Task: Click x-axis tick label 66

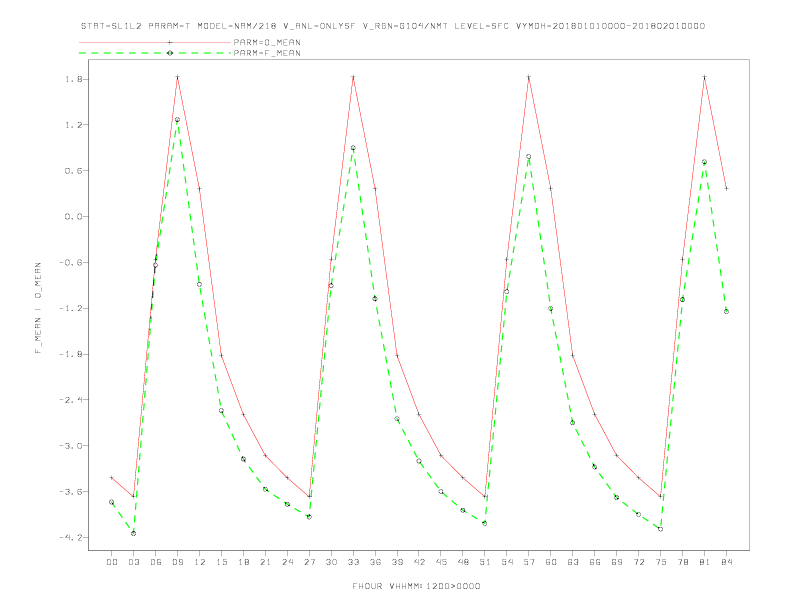Action: (595, 562)
